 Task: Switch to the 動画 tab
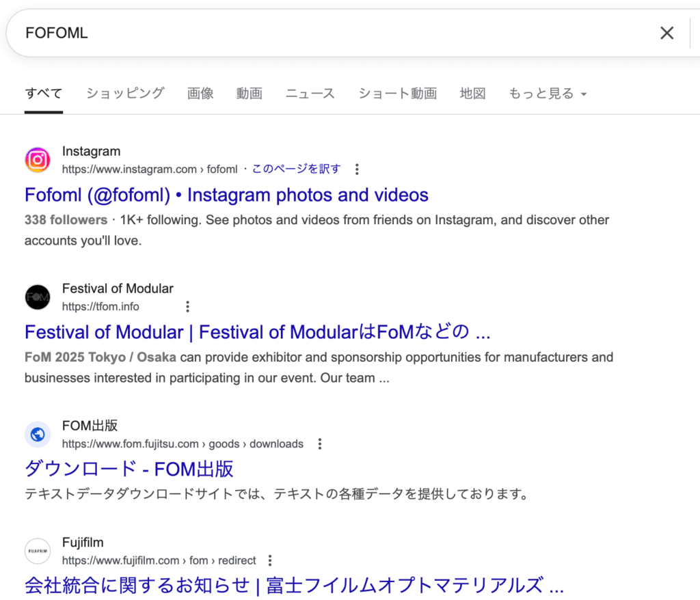coord(249,94)
